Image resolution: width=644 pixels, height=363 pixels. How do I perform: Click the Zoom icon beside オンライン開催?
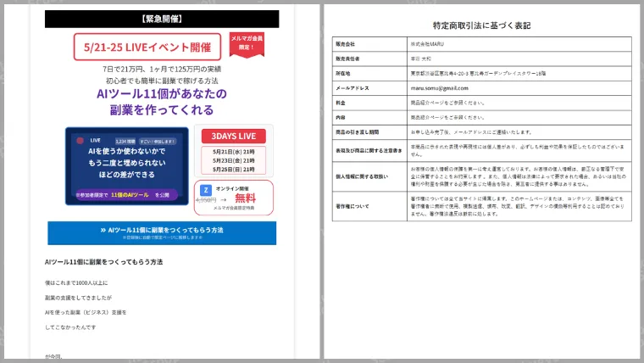[x=205, y=191]
